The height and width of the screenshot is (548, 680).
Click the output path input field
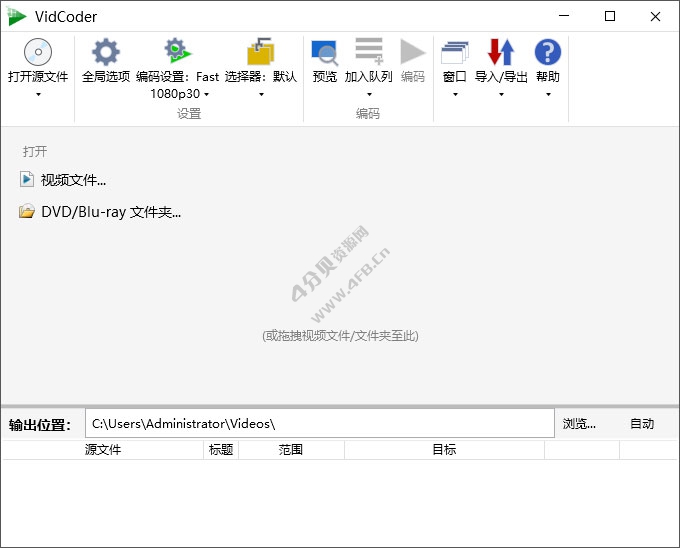(320, 423)
